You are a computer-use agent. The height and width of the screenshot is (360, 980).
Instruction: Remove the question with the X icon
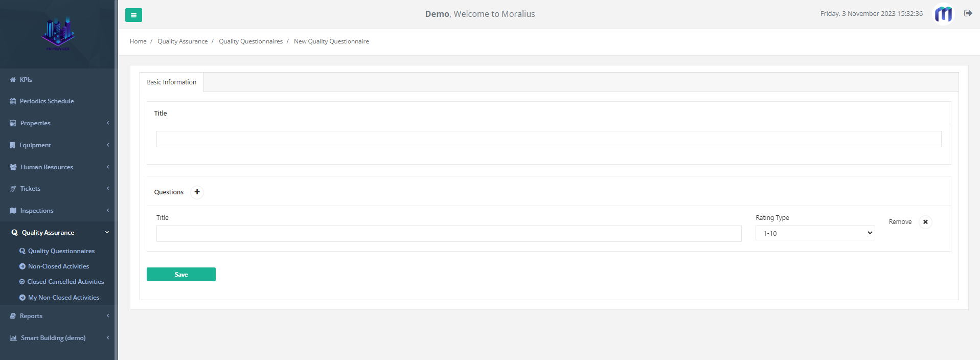click(925, 222)
